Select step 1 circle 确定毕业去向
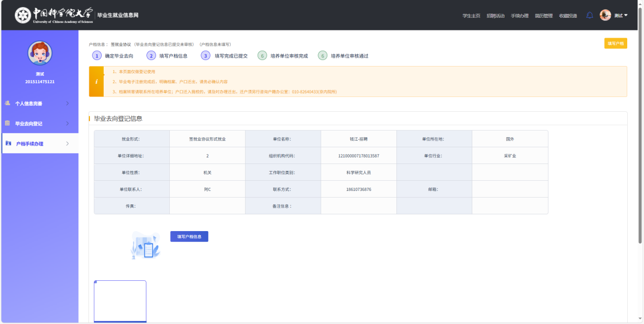644x324 pixels. [97, 56]
